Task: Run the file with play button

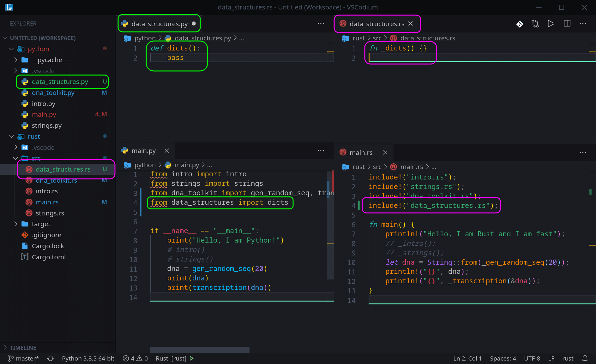Action: click(551, 24)
